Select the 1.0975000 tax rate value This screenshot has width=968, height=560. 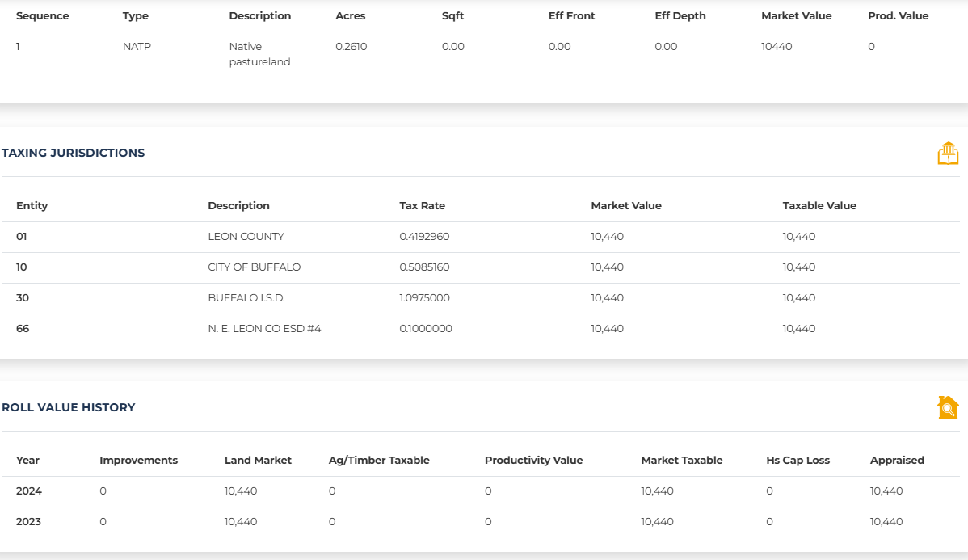424,298
